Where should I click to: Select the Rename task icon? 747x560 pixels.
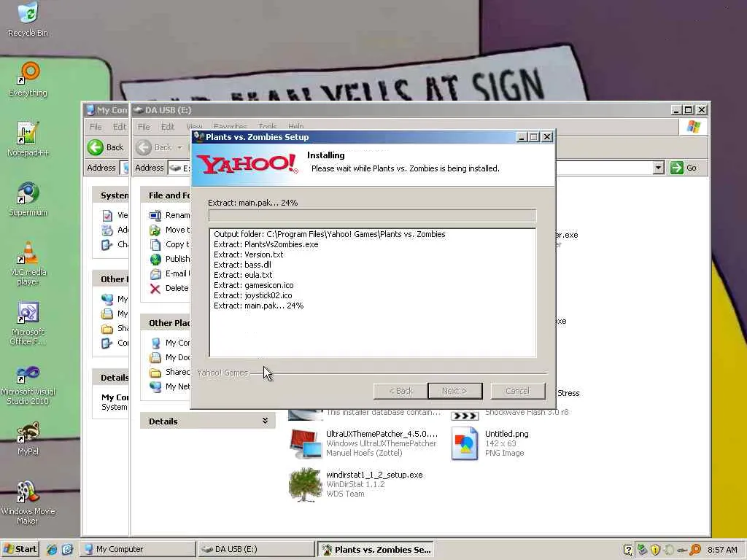pos(155,215)
